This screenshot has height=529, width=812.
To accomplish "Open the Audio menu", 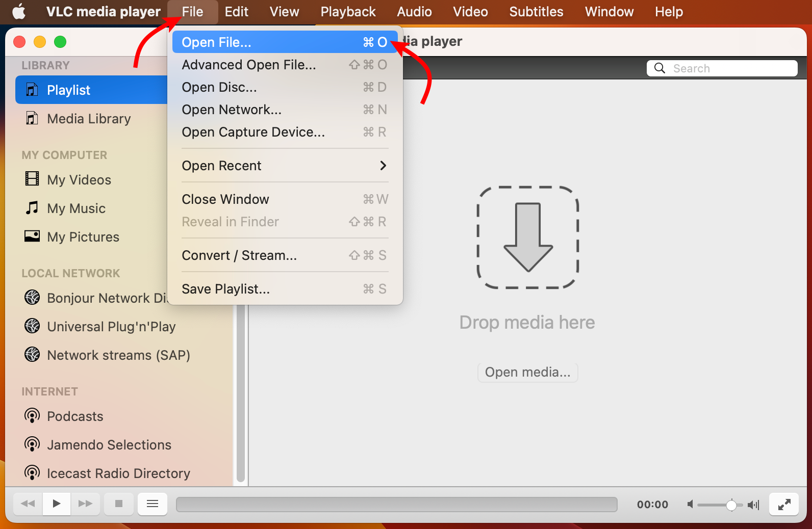I will tap(414, 12).
